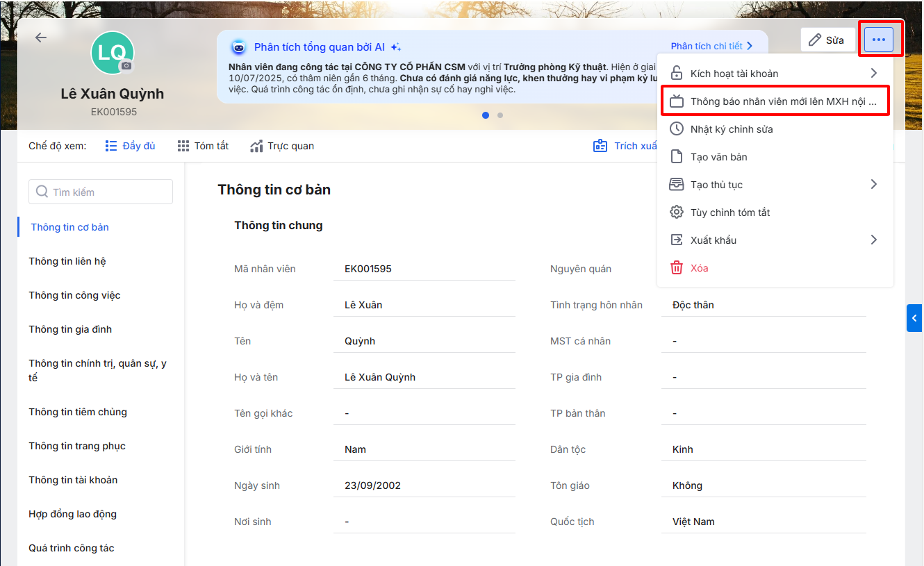Click the blue side panel collapse arrow
Image resolution: width=924 pixels, height=566 pixels.
tap(914, 318)
